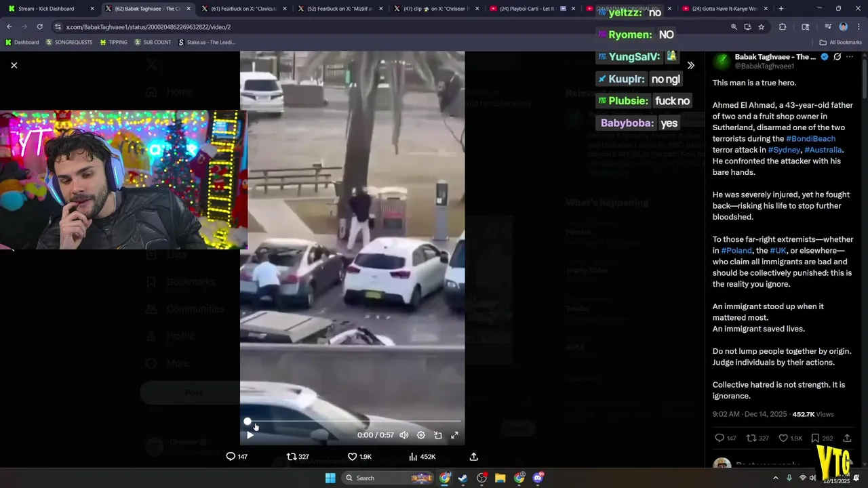868x488 pixels.
Task: Bookmark icon showing 262 in the side panel
Action: click(815, 438)
